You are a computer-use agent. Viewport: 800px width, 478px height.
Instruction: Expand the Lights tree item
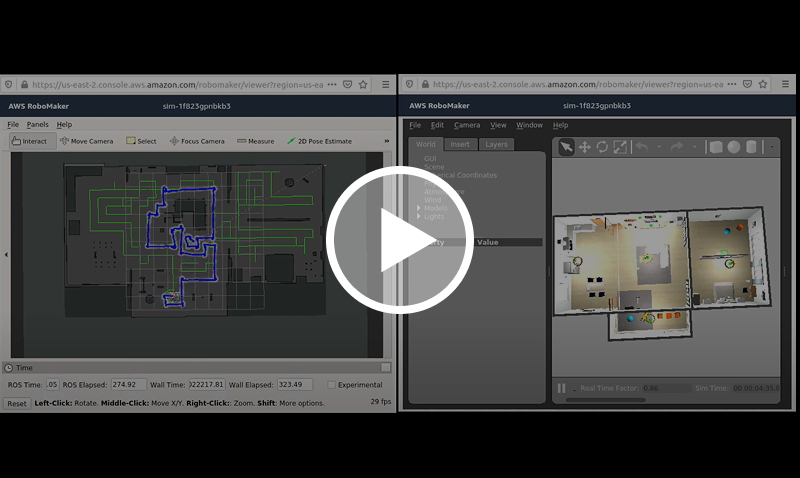pos(419,216)
